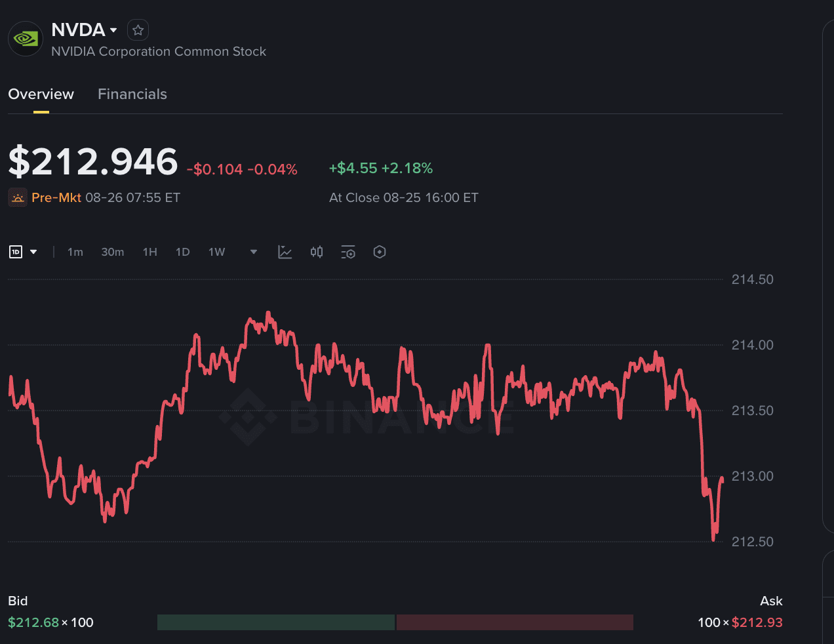
Task: Select the 30m interval
Action: point(113,252)
